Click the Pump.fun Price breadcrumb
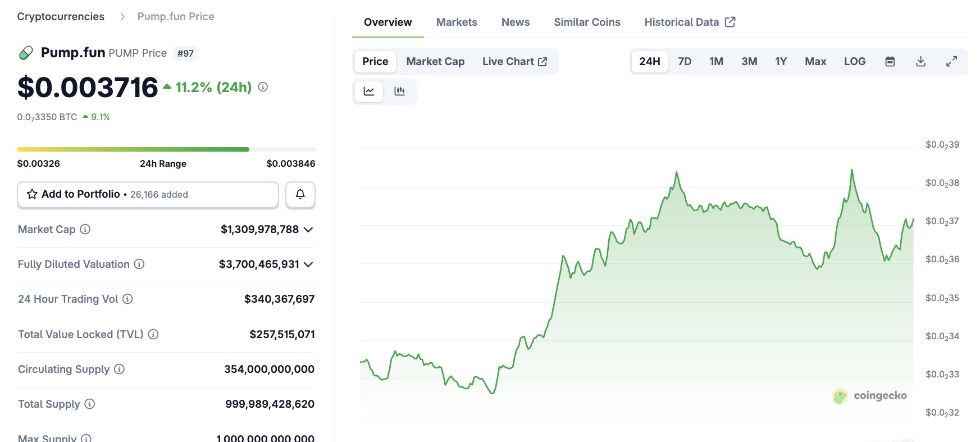 pos(176,17)
